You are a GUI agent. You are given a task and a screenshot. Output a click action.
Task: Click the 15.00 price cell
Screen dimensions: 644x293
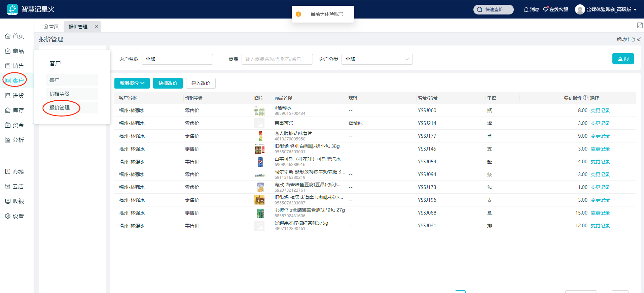click(581, 213)
